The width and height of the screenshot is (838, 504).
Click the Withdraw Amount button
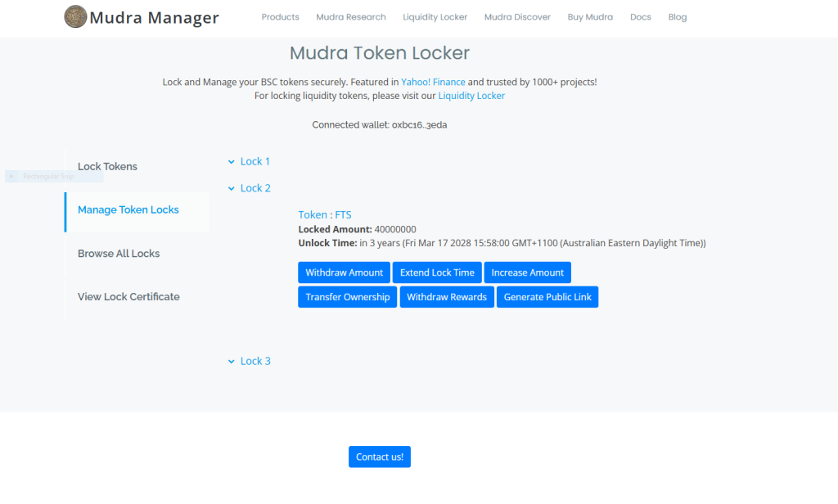[x=345, y=272]
